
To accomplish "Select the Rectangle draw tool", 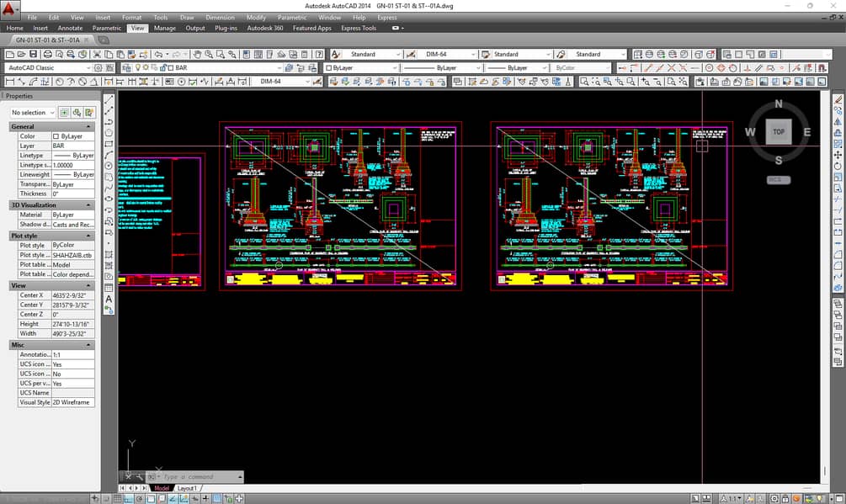I will point(109,144).
